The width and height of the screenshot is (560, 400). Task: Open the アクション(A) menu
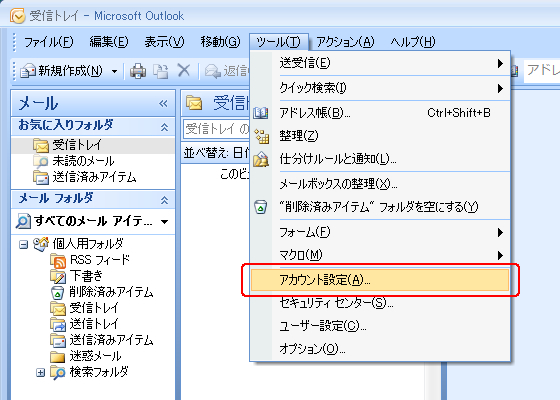[345, 42]
